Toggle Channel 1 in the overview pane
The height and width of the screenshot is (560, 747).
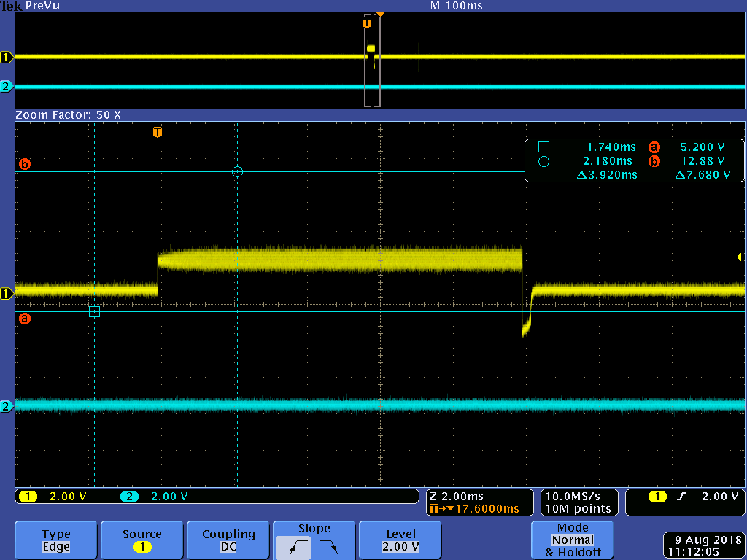(x=6, y=57)
